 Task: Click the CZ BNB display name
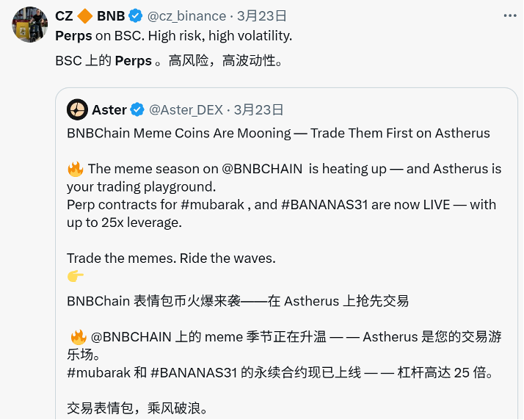click(x=90, y=16)
